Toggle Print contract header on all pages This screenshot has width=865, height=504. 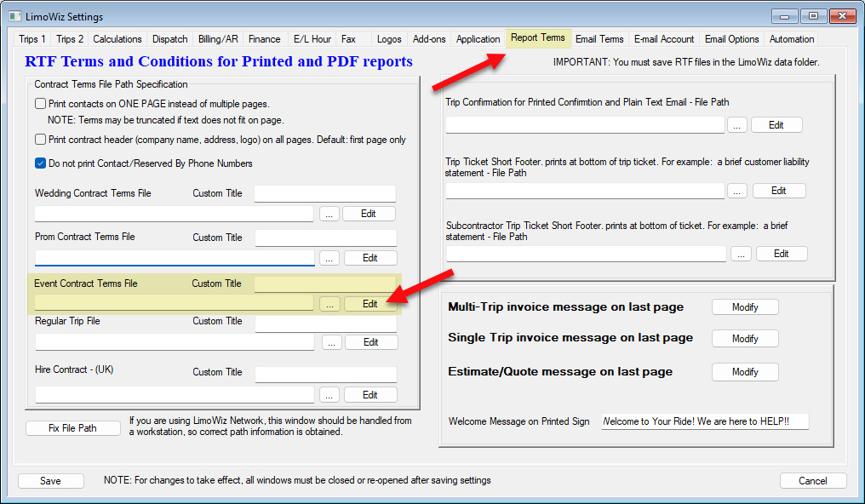pos(40,140)
